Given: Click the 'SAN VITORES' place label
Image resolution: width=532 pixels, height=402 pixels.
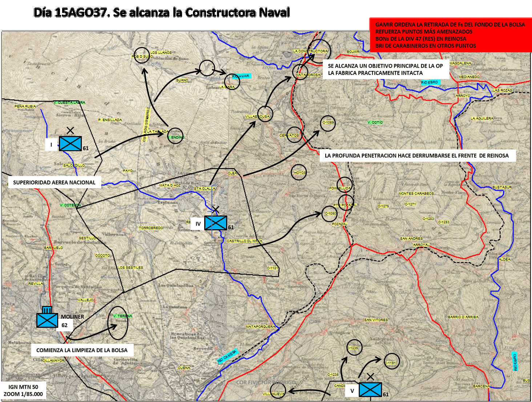Looking at the screenshot, I should coord(376,320).
